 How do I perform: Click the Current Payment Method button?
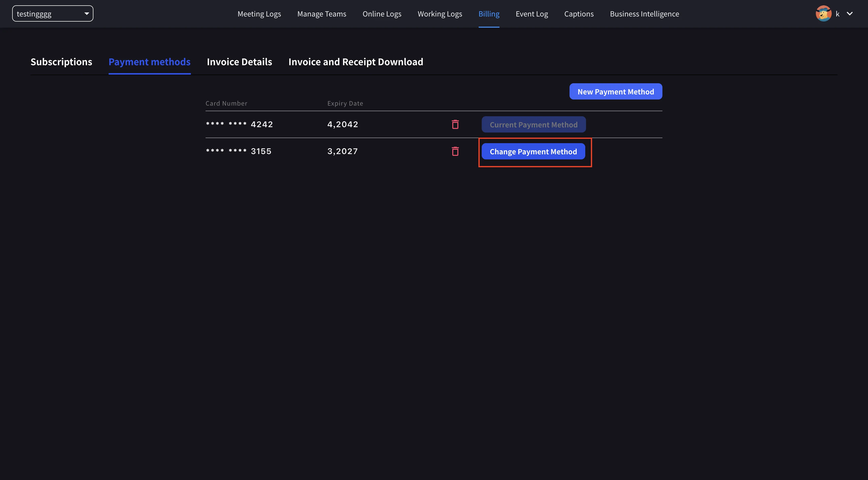point(533,124)
